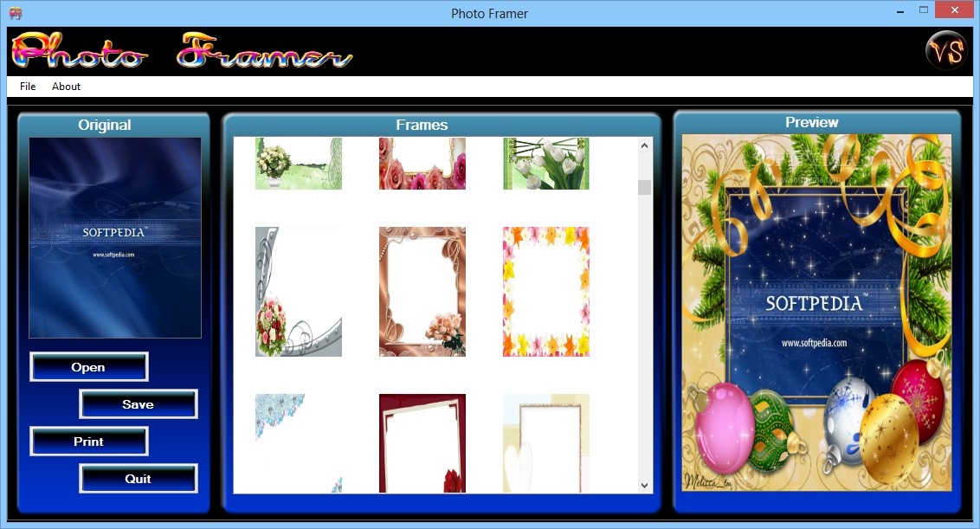The height and width of the screenshot is (529, 980).
Task: Choose the copper satin peach roses frame
Action: coord(422,292)
